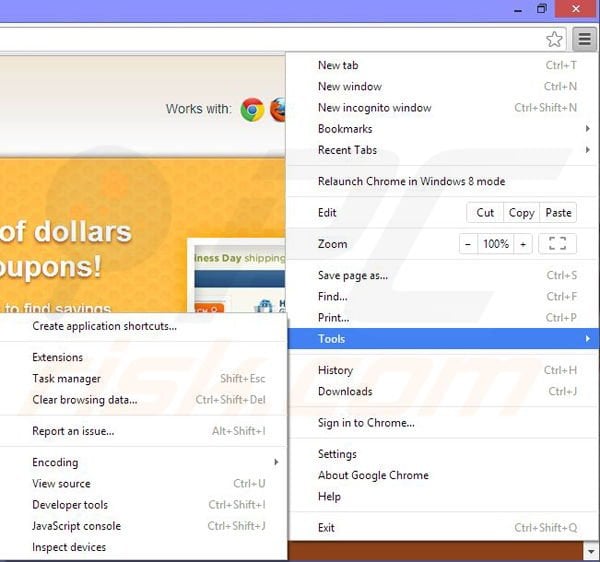Expand the Encoding submenu arrow
This screenshot has height=562, width=600.
point(276,462)
